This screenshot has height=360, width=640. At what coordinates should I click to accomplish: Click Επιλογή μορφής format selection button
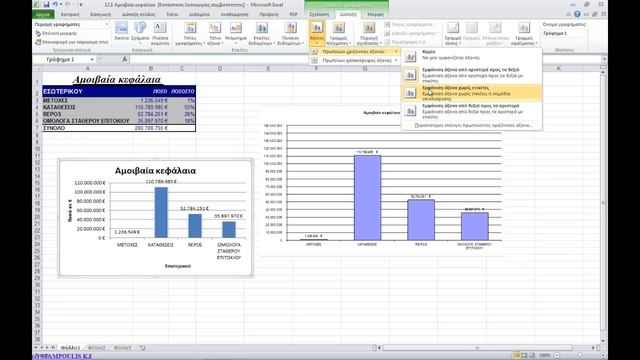point(56,33)
